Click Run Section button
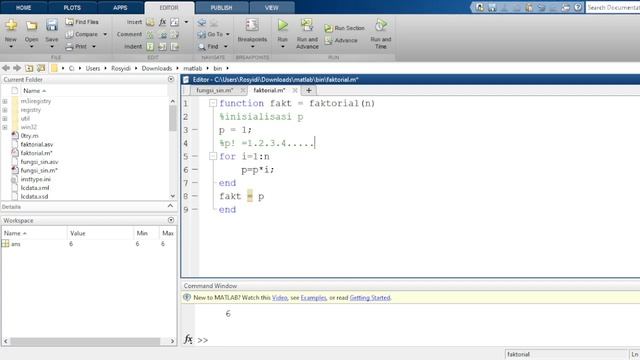 tap(344, 28)
